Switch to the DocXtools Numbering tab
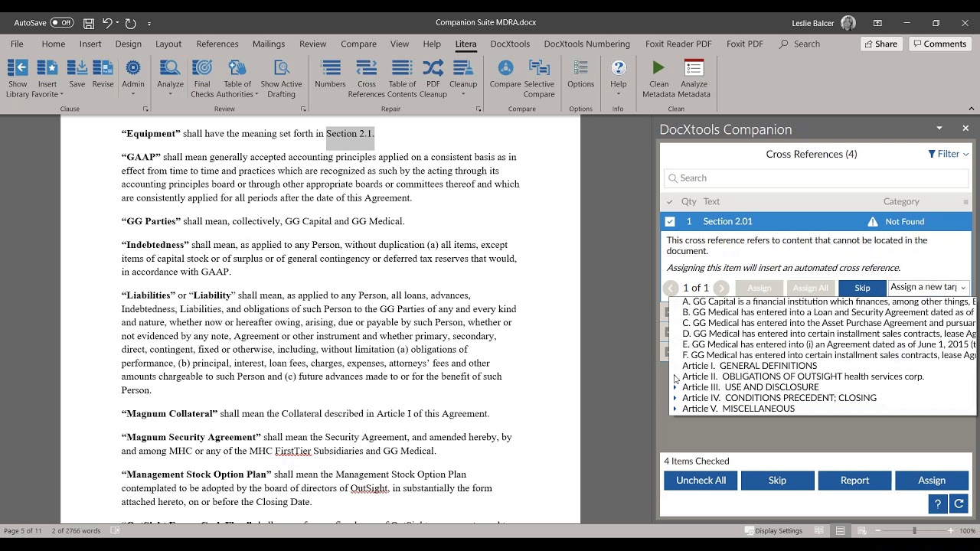Screen dimensions: 980x551 click(587, 44)
